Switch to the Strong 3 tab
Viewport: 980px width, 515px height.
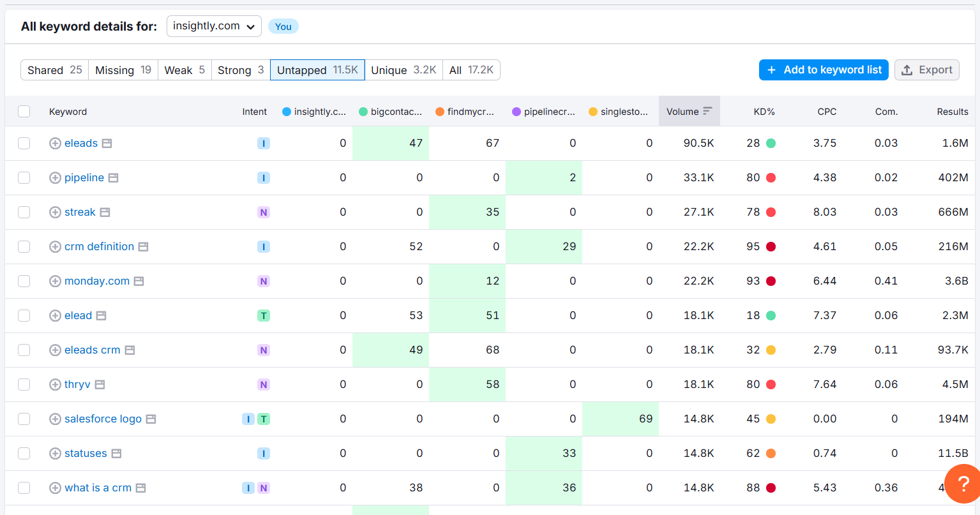click(x=241, y=70)
